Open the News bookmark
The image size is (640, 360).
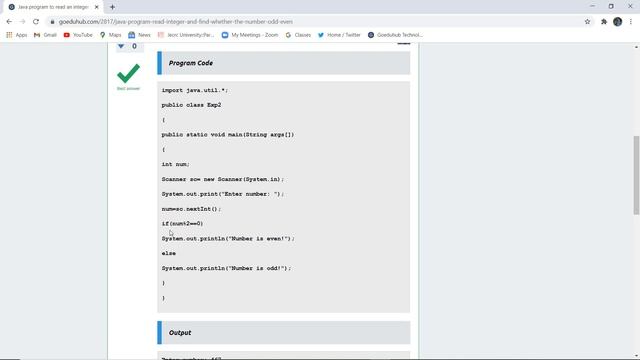140,35
